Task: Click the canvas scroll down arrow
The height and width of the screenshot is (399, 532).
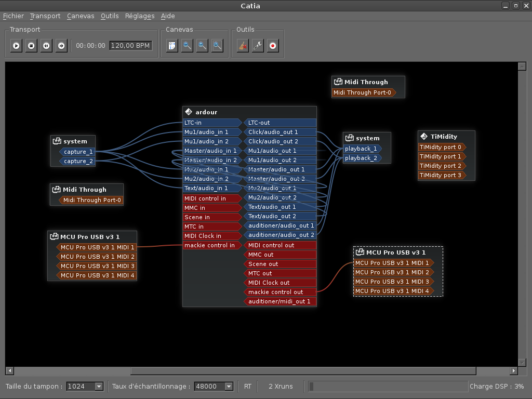Action: (x=522, y=362)
